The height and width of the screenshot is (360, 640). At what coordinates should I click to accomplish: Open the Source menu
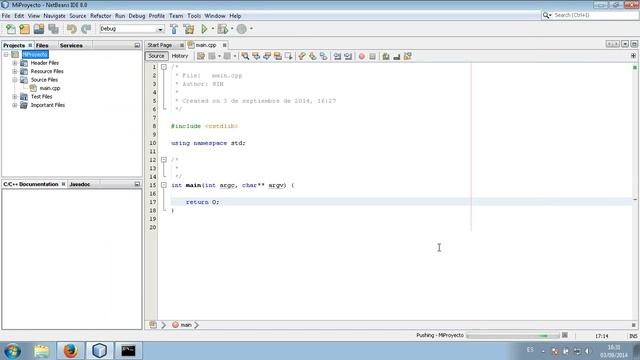[78, 16]
